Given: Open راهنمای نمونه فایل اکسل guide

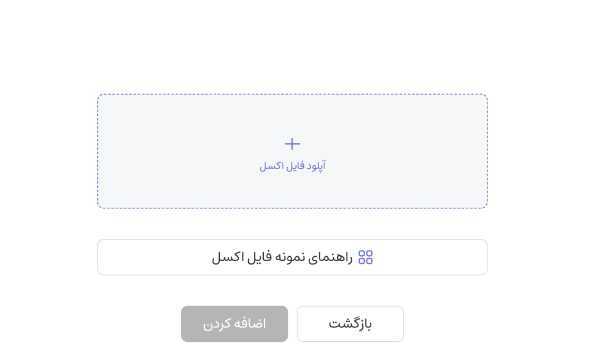Looking at the screenshot, I should pos(292,257).
